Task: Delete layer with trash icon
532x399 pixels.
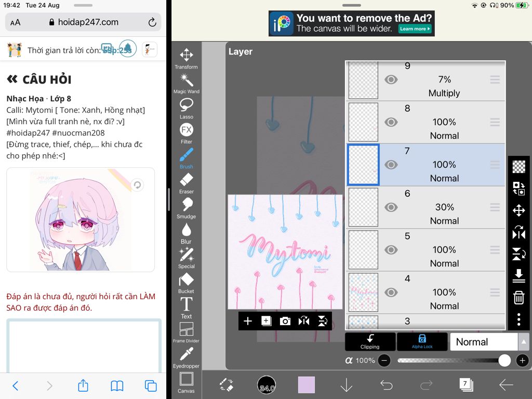Action: (519, 297)
